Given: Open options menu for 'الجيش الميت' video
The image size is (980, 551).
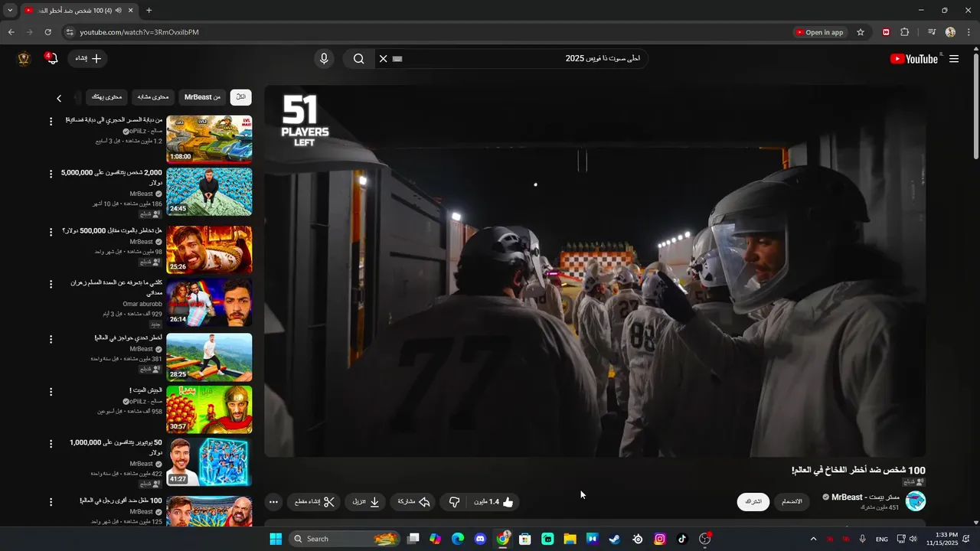Looking at the screenshot, I should tap(51, 392).
